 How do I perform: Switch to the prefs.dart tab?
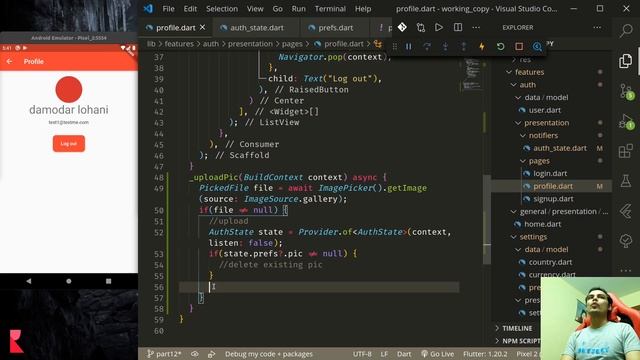tap(335, 28)
